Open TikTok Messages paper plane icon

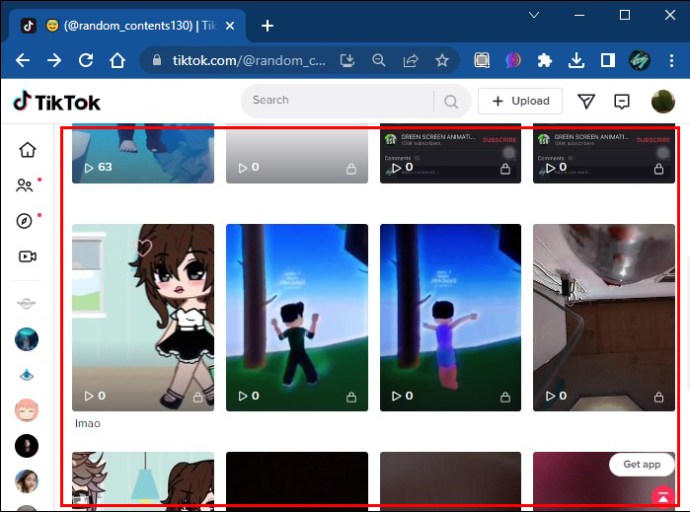pyautogui.click(x=586, y=102)
